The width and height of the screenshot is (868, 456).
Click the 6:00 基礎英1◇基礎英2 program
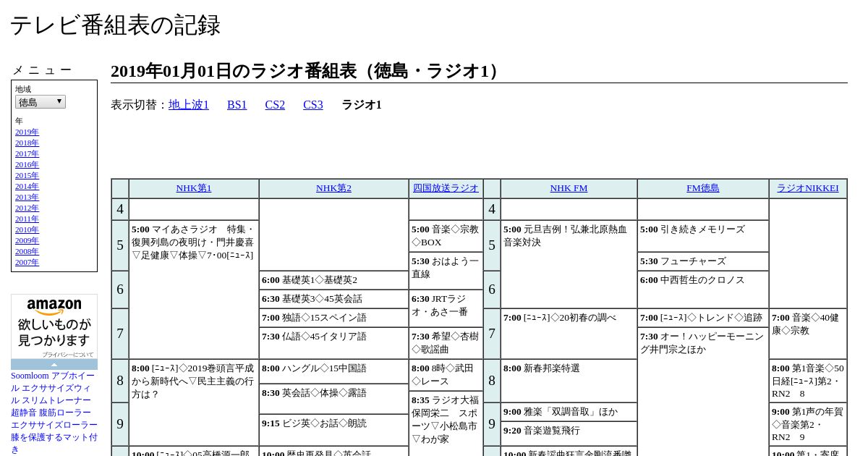pyautogui.click(x=333, y=280)
